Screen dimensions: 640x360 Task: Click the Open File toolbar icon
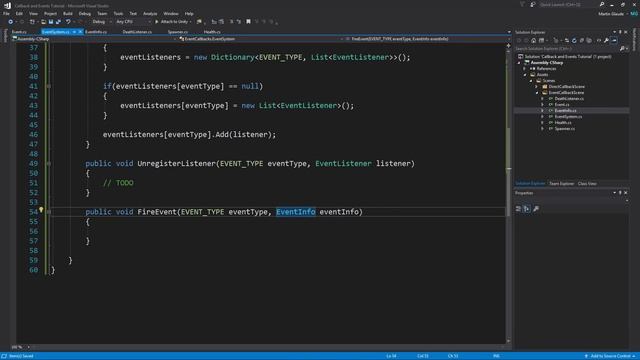(43, 22)
